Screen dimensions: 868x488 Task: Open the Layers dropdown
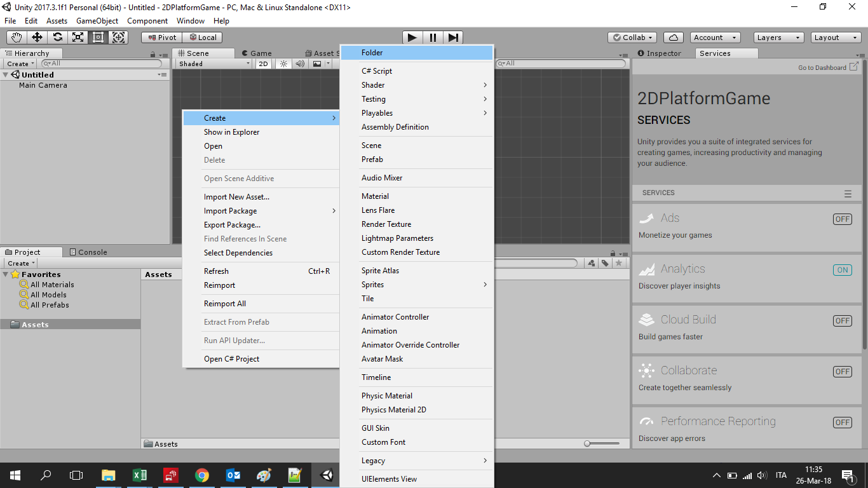tap(778, 37)
